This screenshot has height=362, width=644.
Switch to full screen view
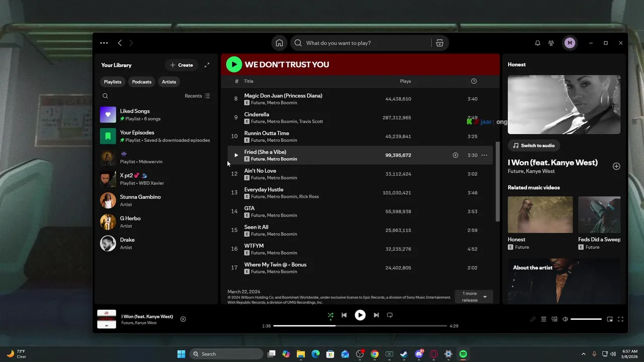[620, 319]
